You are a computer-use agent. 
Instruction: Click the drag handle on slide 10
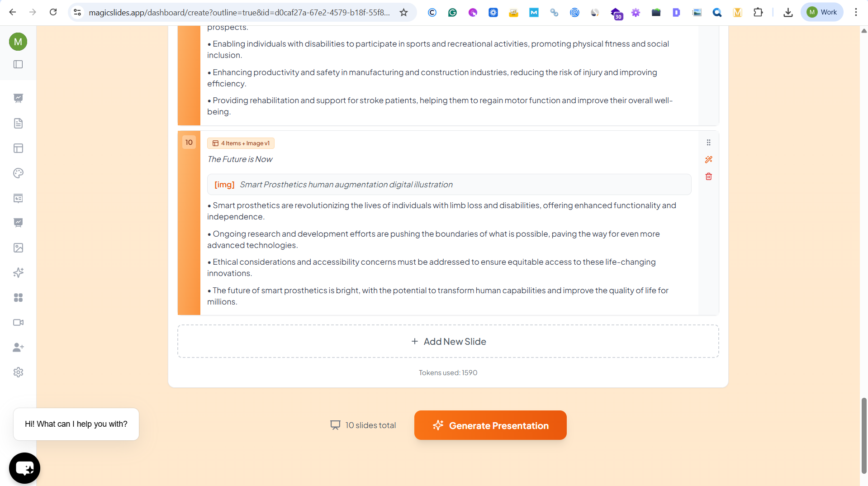(x=708, y=143)
